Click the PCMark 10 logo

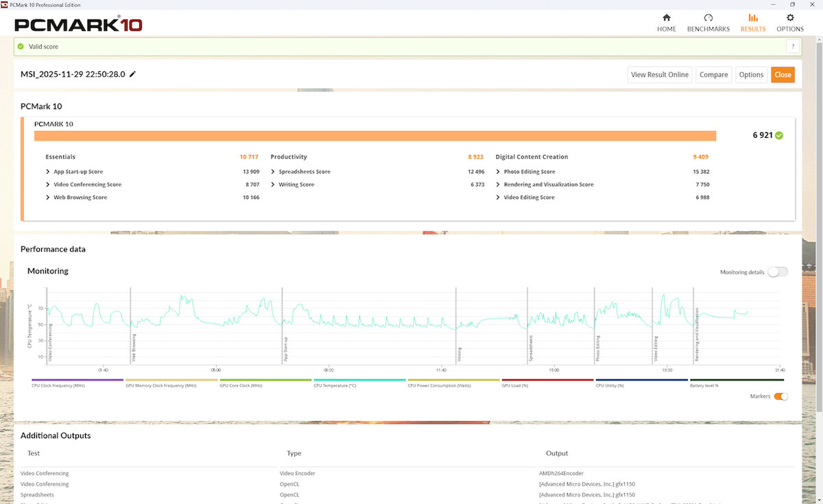click(x=78, y=25)
